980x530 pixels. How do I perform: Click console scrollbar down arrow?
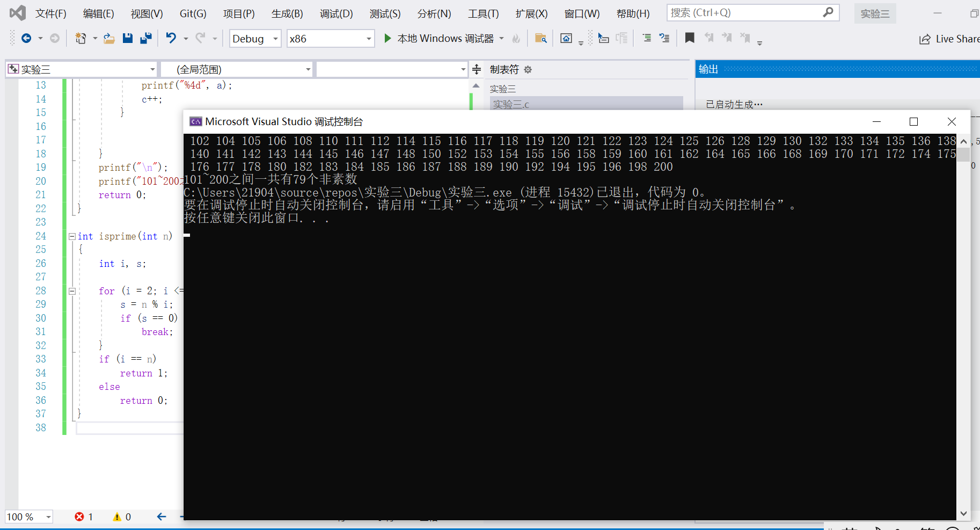[x=964, y=513]
